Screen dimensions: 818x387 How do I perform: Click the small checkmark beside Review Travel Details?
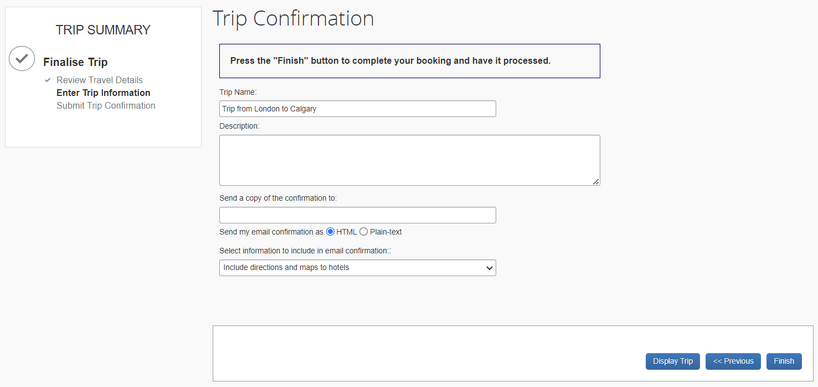click(47, 80)
